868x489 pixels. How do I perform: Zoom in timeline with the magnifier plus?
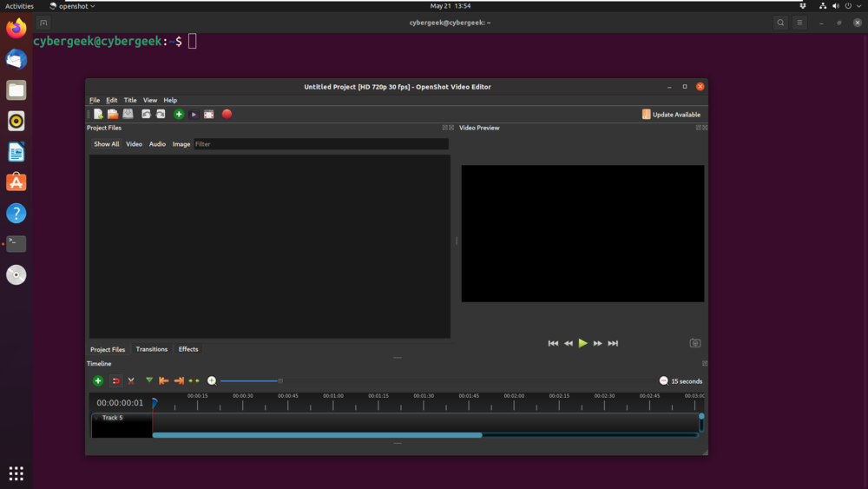point(212,380)
